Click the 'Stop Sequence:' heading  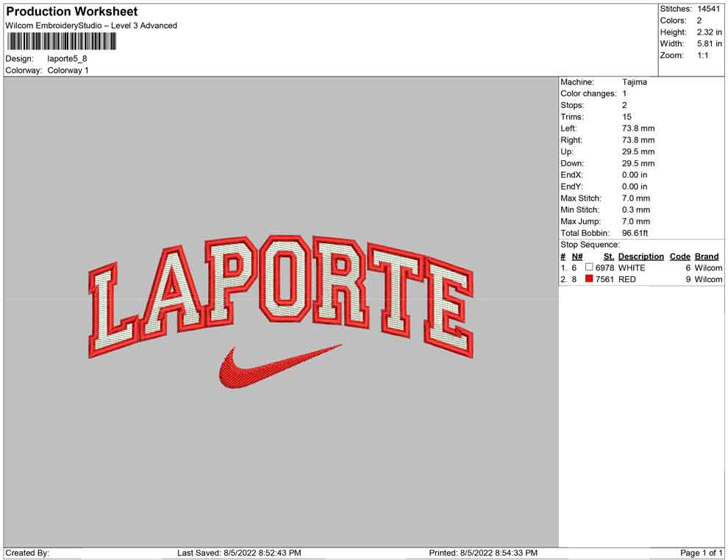point(590,245)
